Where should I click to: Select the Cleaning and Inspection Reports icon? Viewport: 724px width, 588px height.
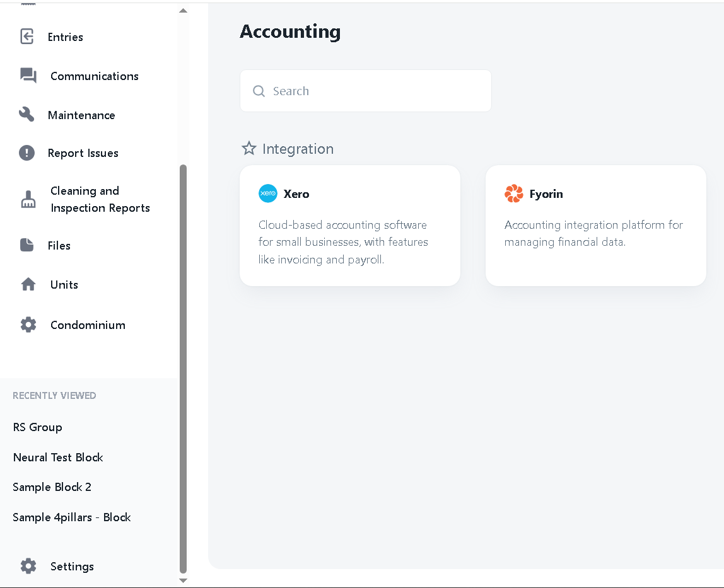point(28,199)
